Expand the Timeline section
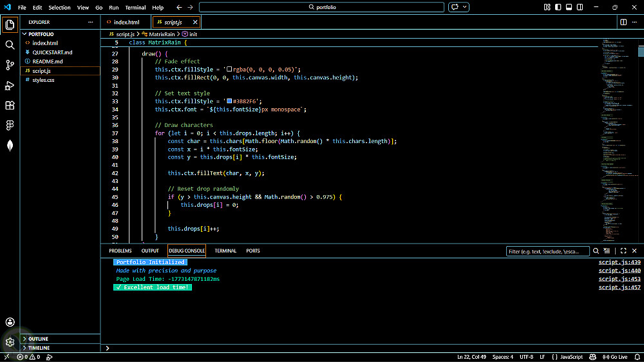This screenshot has width=644, height=362. 39,348
